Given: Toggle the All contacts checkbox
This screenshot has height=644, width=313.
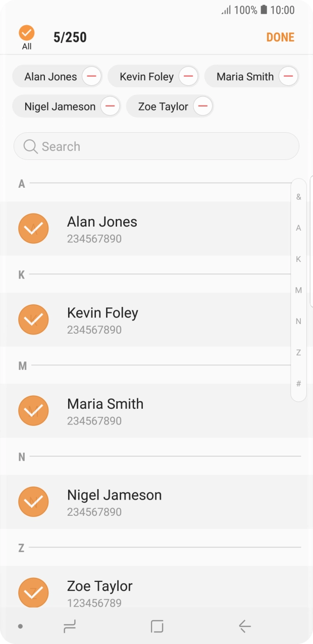Looking at the screenshot, I should 27,33.
